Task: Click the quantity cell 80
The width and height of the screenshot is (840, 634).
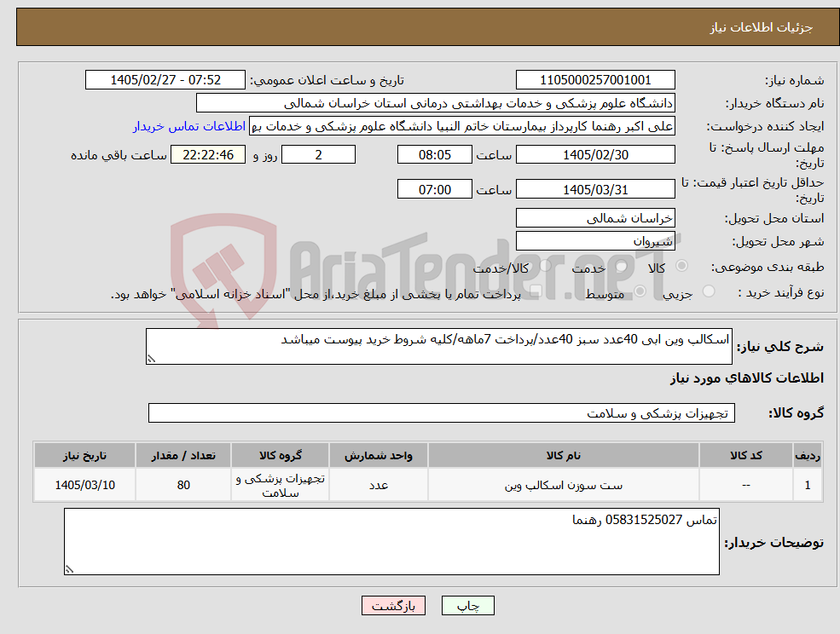Action: [183, 485]
